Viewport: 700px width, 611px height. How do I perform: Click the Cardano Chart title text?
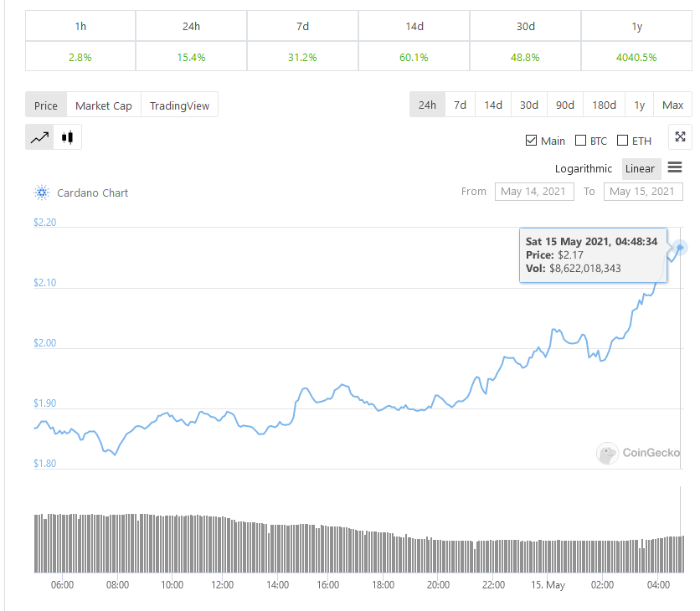pyautogui.click(x=92, y=193)
